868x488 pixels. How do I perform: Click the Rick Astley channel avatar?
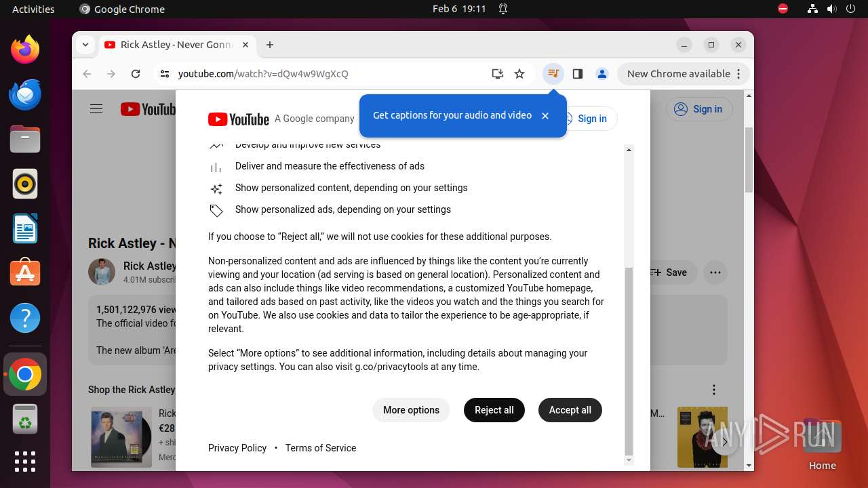[102, 272]
